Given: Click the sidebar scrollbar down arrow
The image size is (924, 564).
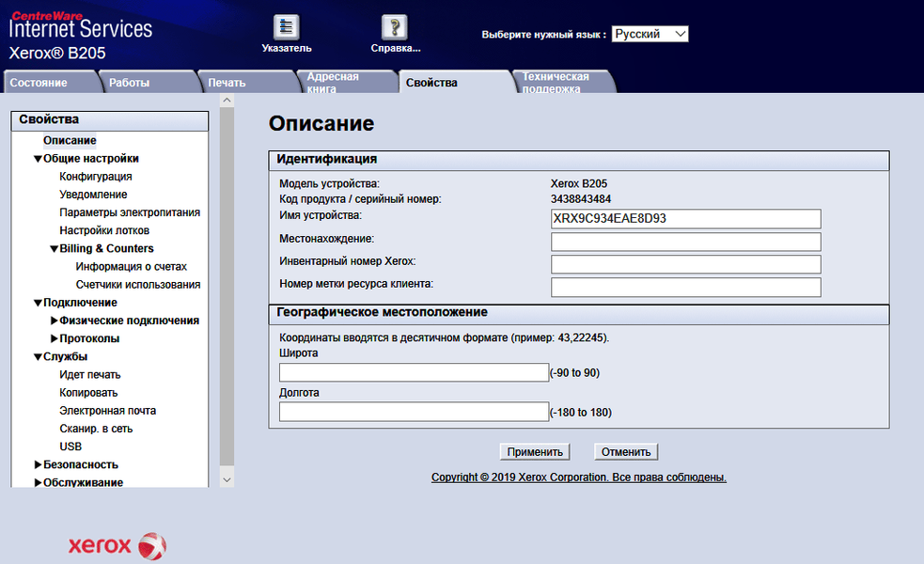Looking at the screenshot, I should (227, 479).
